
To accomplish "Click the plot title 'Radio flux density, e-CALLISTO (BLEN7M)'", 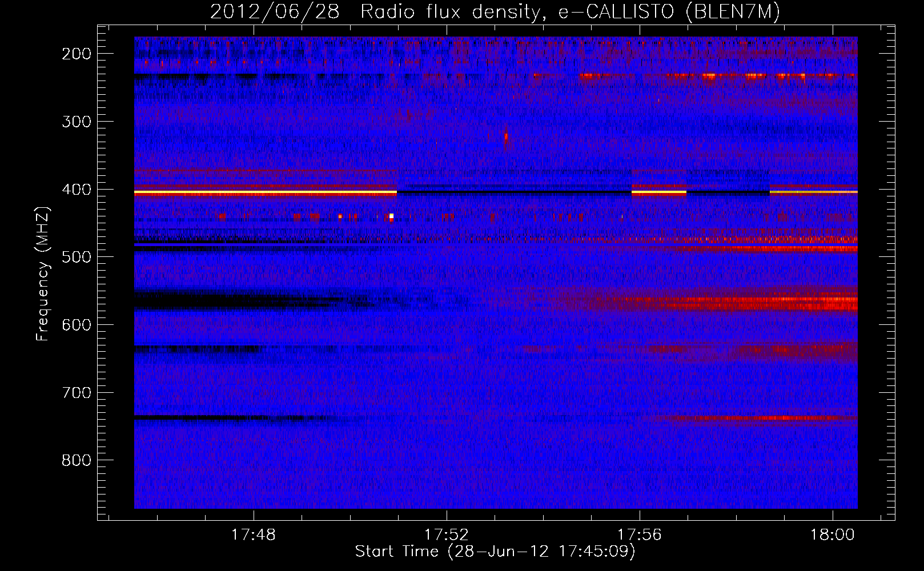I will 570,11.
